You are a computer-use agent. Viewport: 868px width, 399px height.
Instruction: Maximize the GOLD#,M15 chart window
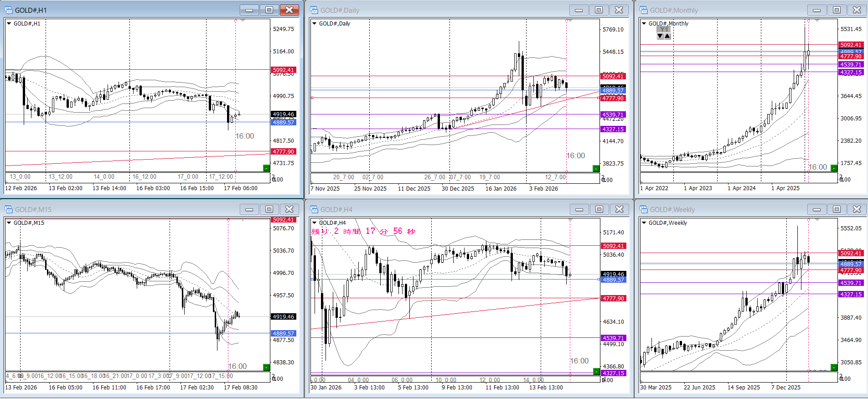pyautogui.click(x=269, y=209)
